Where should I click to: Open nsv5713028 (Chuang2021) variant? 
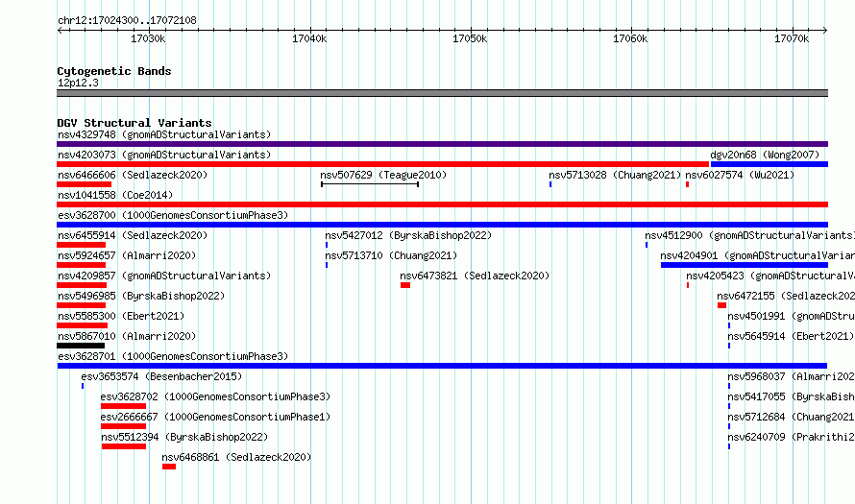pos(615,175)
